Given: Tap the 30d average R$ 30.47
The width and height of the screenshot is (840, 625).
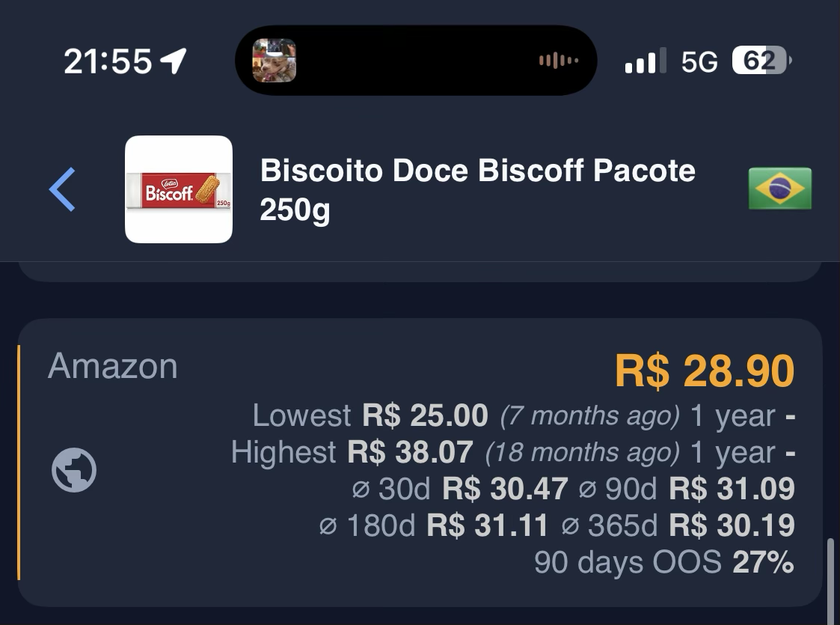Looking at the screenshot, I should [505, 488].
